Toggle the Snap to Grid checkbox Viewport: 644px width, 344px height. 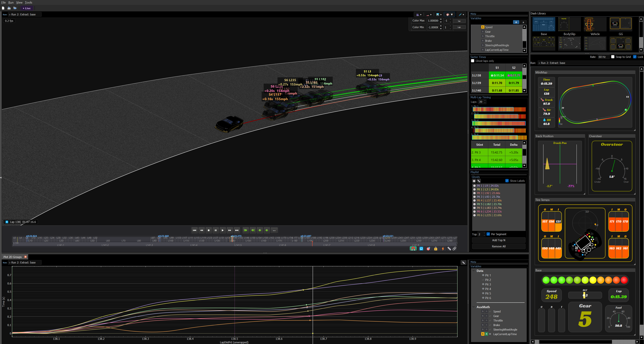pyautogui.click(x=613, y=57)
